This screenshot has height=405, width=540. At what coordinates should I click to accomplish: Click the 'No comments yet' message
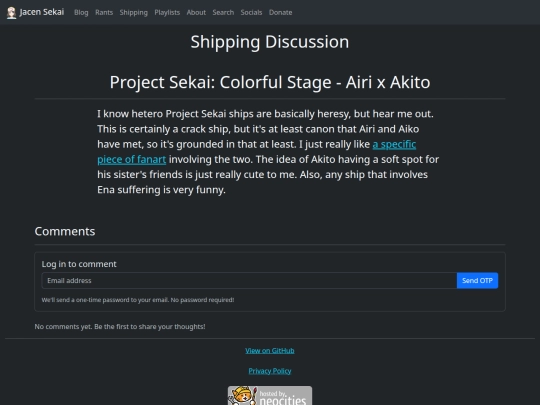coord(120,326)
